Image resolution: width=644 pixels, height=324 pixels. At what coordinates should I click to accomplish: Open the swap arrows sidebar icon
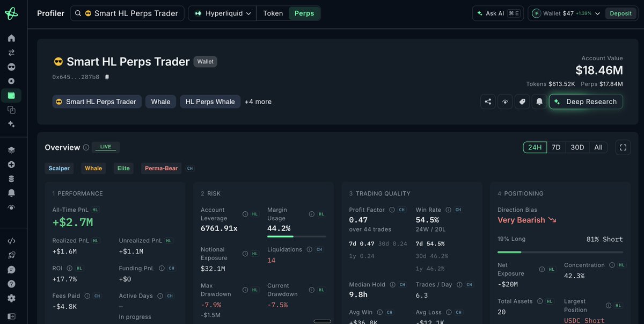coord(11,53)
